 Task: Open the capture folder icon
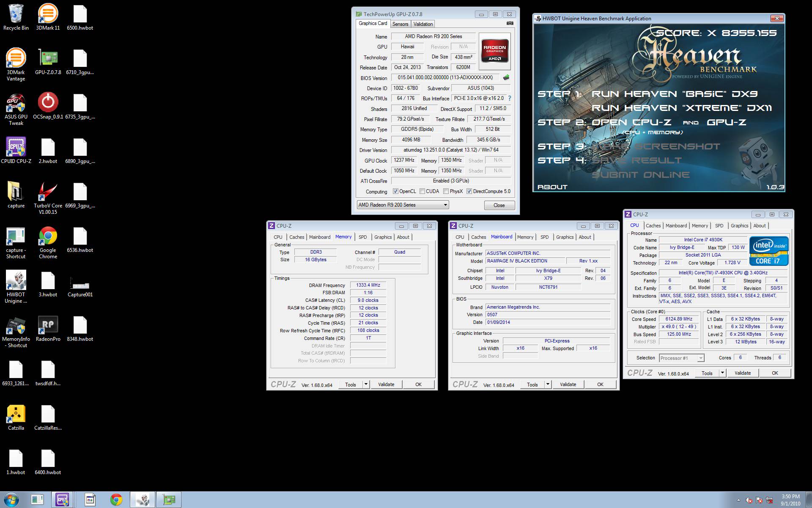16,195
